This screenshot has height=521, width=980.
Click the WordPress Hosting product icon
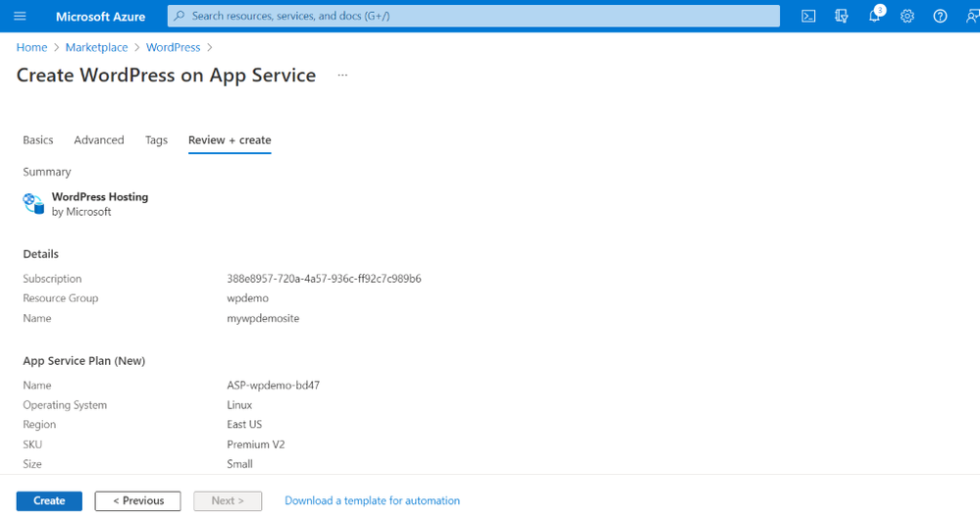point(33,204)
